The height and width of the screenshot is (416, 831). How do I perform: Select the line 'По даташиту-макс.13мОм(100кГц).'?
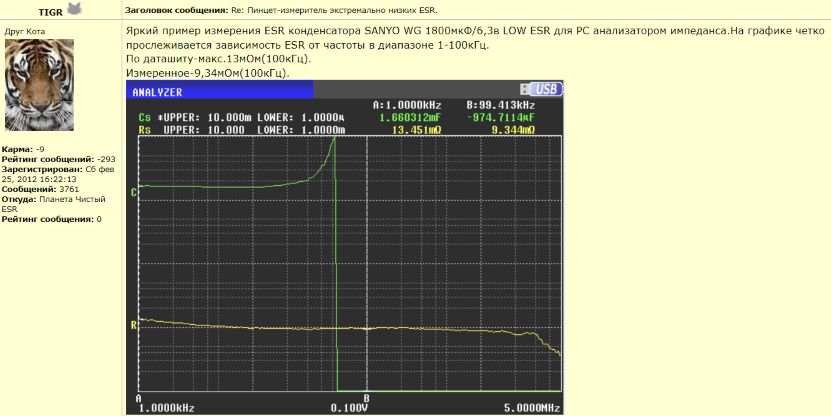point(219,59)
